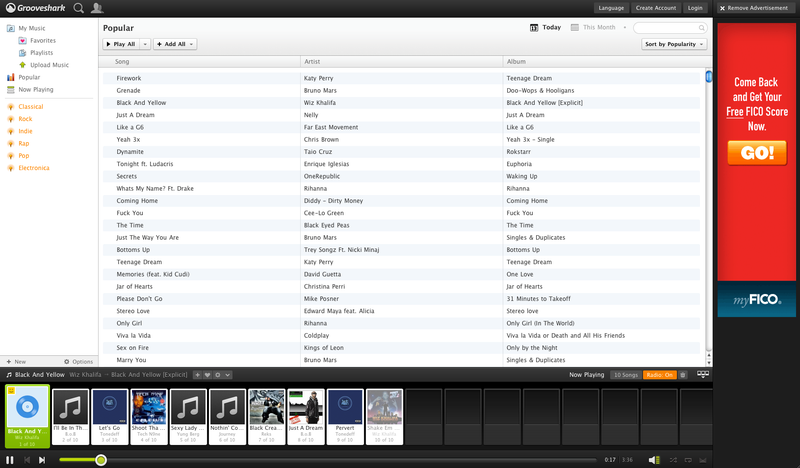Start the Classical radio station

(26, 107)
